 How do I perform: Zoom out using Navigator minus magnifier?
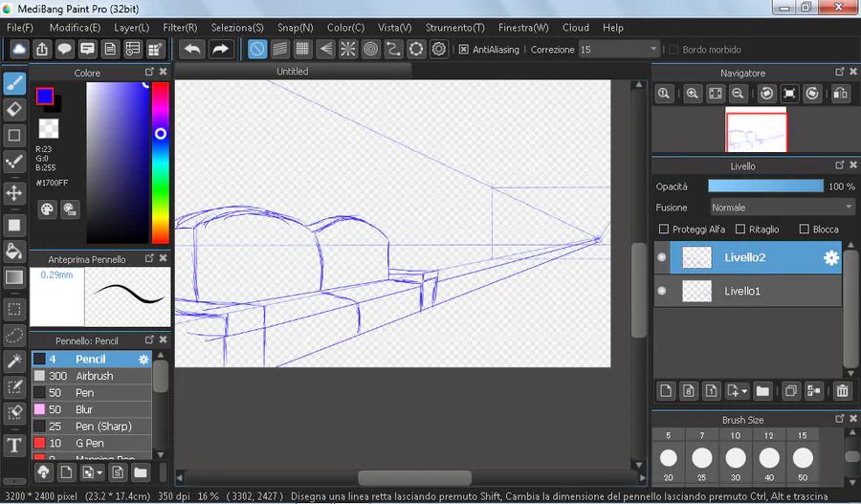click(x=738, y=94)
